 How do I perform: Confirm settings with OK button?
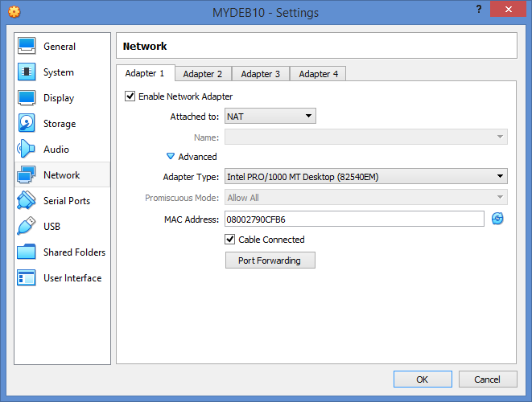pos(423,379)
